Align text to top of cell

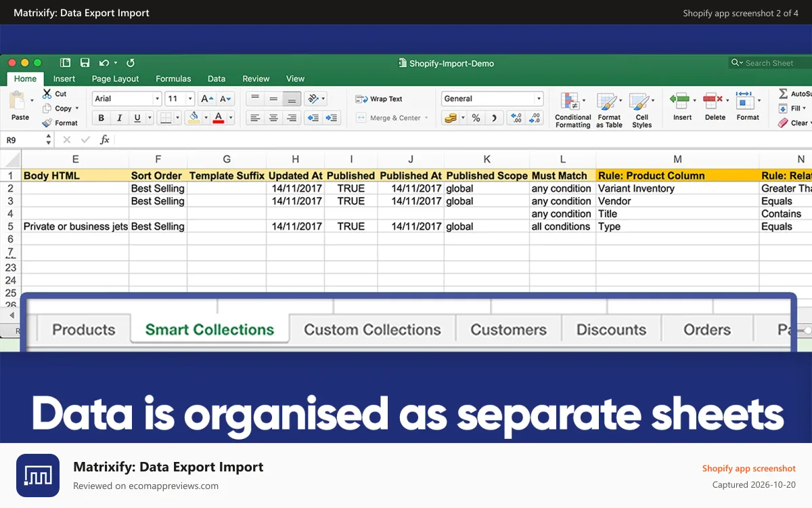click(x=255, y=99)
